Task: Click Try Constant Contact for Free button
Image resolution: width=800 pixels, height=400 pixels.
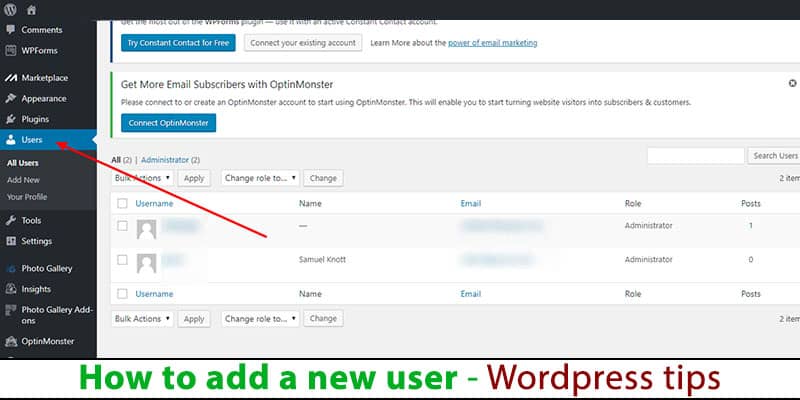Action: click(178, 43)
